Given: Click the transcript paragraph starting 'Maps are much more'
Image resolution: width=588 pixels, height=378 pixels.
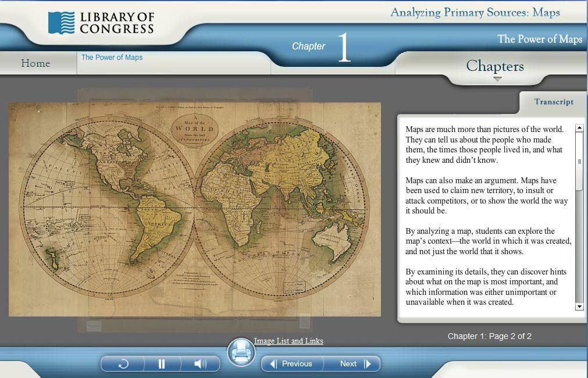Looking at the screenshot, I should [x=484, y=145].
